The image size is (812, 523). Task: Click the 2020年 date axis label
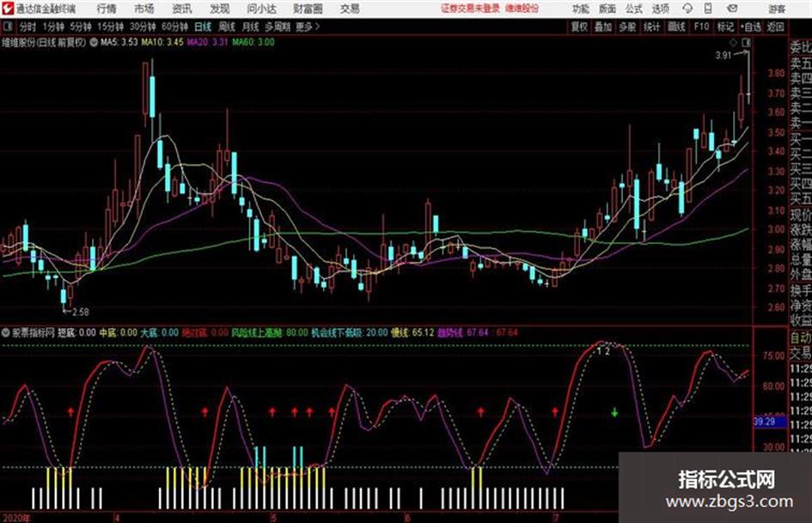pyautogui.click(x=16, y=518)
